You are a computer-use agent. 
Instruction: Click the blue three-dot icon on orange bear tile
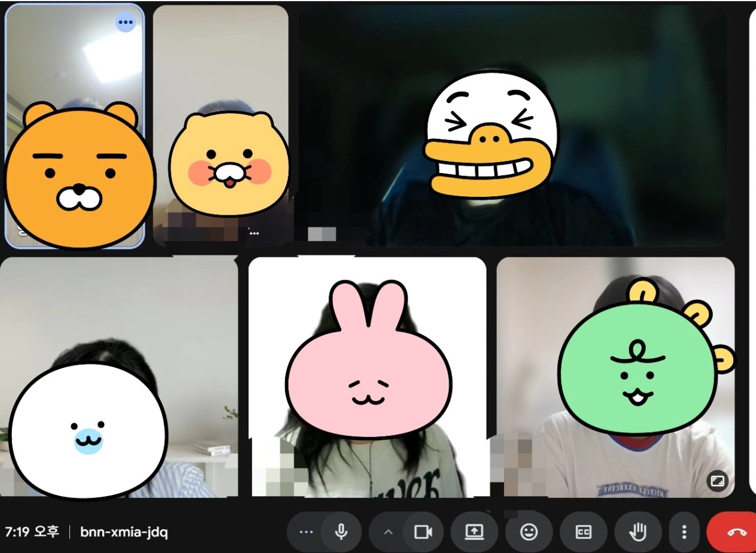click(x=125, y=22)
